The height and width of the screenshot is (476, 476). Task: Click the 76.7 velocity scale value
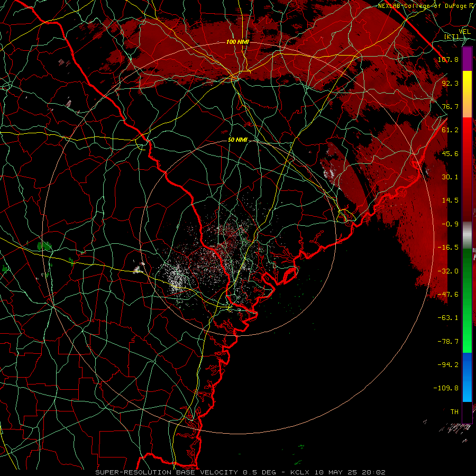[x=450, y=106]
